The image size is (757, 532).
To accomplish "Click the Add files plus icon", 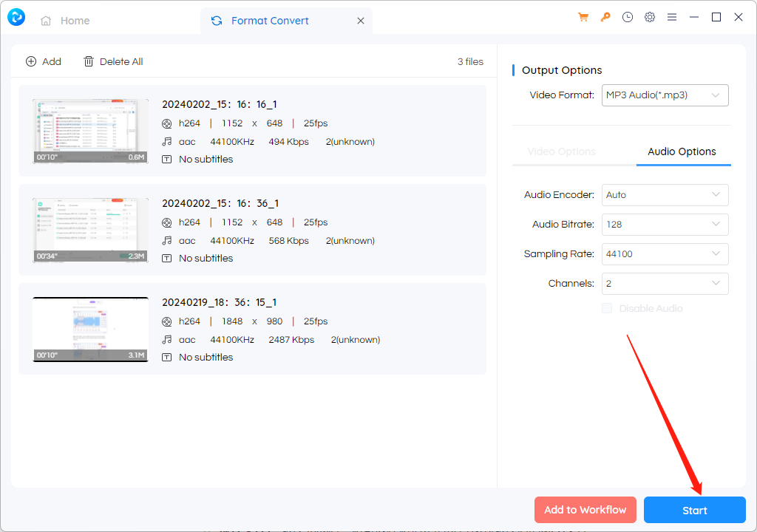I will [x=31, y=61].
